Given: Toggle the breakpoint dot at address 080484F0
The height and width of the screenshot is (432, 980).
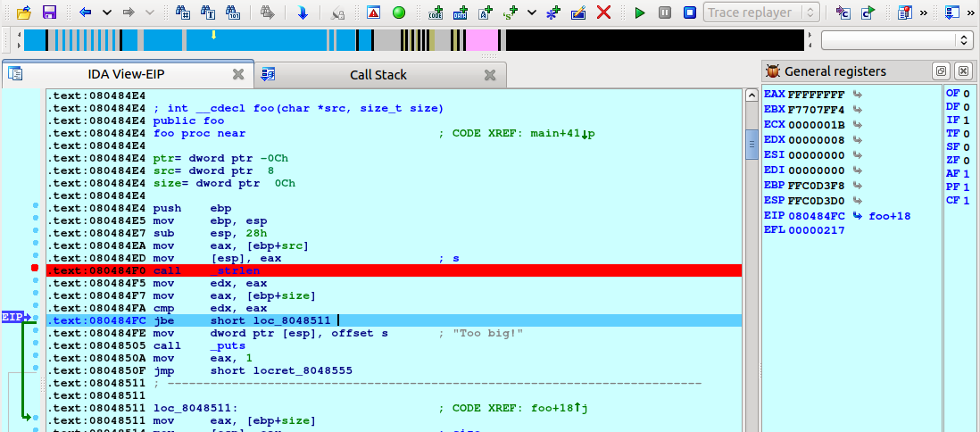Looking at the screenshot, I should 34,270.
